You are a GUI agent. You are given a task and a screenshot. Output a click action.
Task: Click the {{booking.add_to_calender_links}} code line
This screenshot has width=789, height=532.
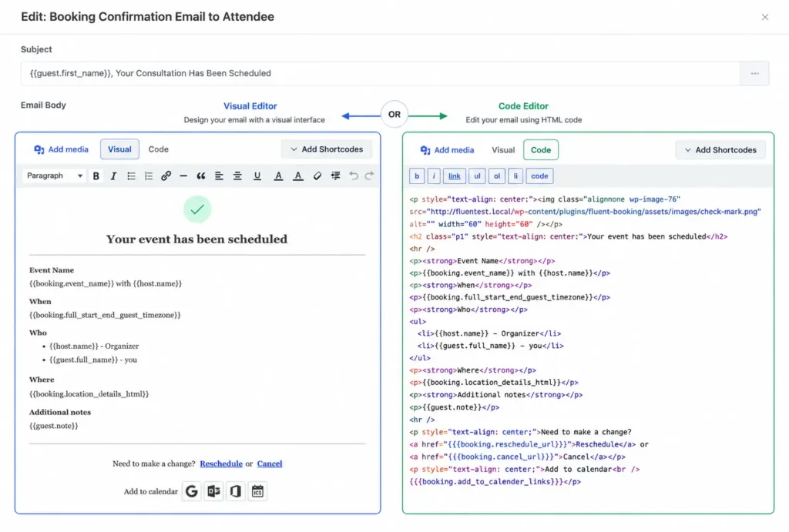pyautogui.click(x=495, y=482)
